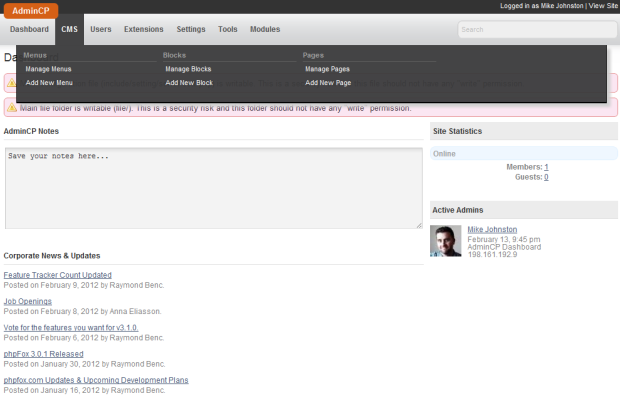Click the Site Statistics header
Image resolution: width=620 pixels, height=396 pixels.
coord(524,131)
